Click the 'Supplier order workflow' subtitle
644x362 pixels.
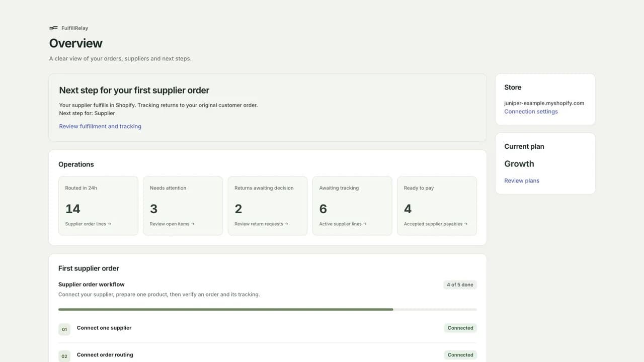(x=92, y=285)
